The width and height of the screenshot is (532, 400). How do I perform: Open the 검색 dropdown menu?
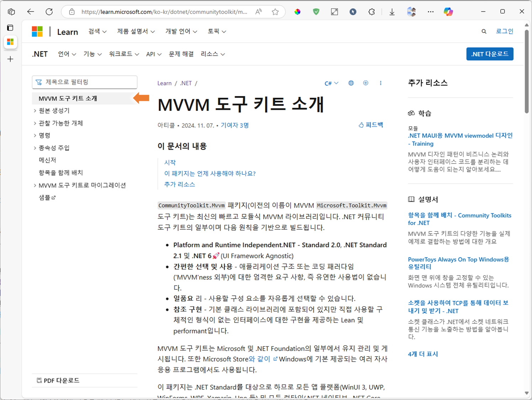click(x=98, y=31)
